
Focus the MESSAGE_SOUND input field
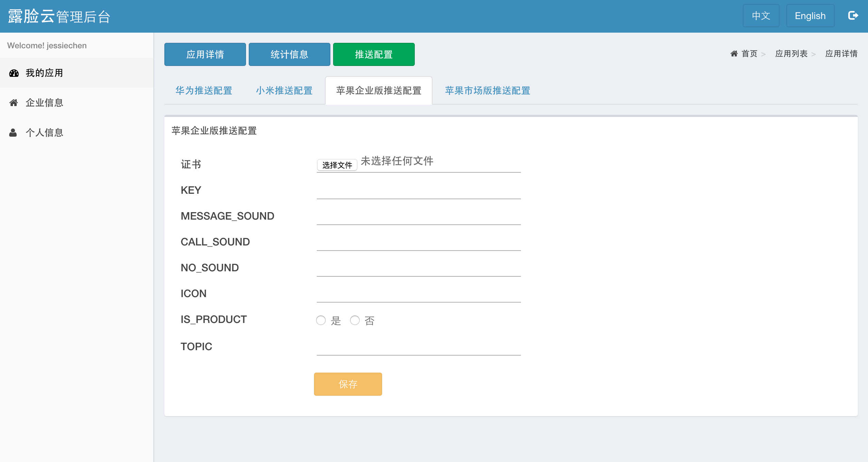tap(419, 216)
